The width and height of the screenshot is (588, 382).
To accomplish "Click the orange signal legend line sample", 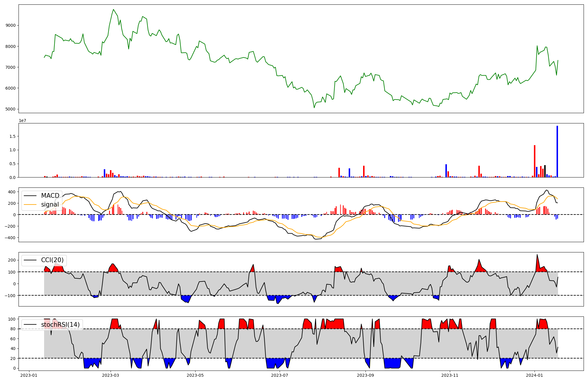I will pyautogui.click(x=30, y=205).
